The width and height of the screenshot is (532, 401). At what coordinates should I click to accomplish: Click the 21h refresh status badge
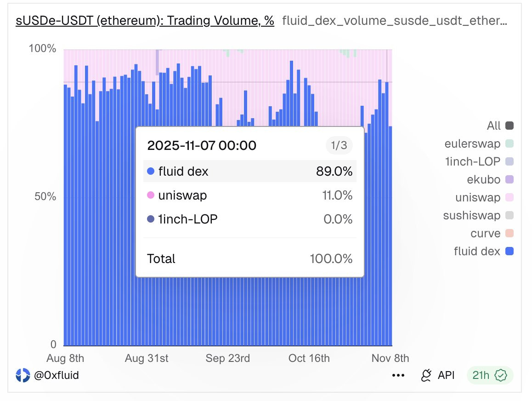[490, 375]
